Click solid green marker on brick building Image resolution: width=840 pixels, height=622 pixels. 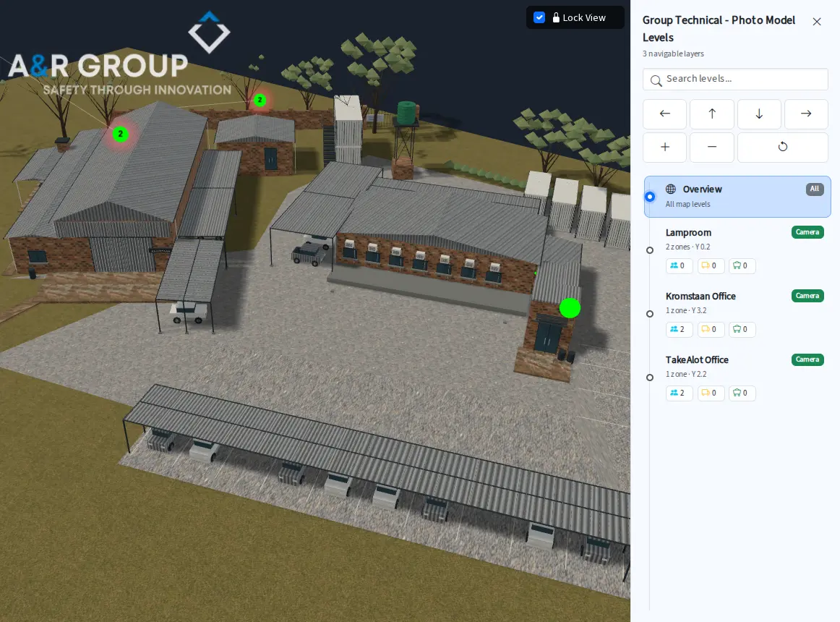coord(570,308)
